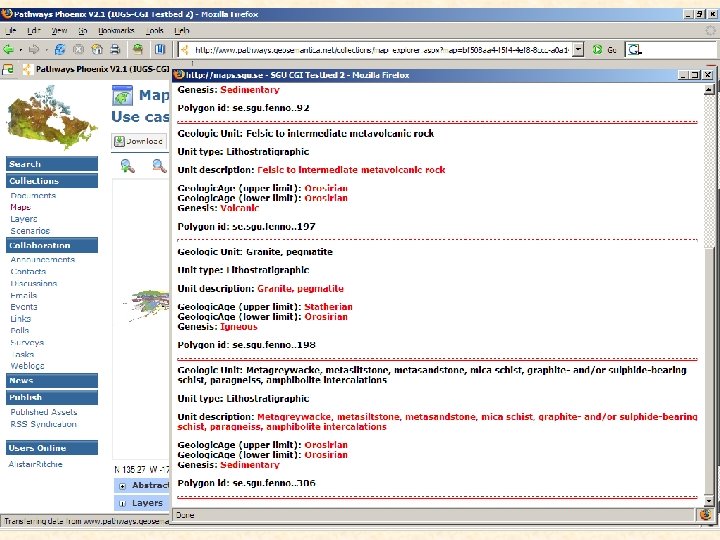Open the File menu
The image size is (720, 540).
coord(11,30)
